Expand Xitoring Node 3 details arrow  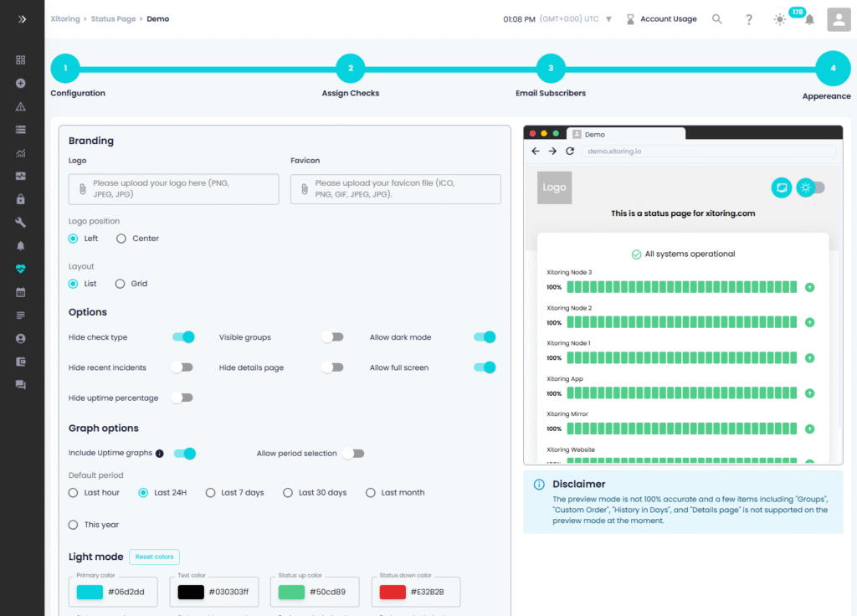(x=809, y=287)
